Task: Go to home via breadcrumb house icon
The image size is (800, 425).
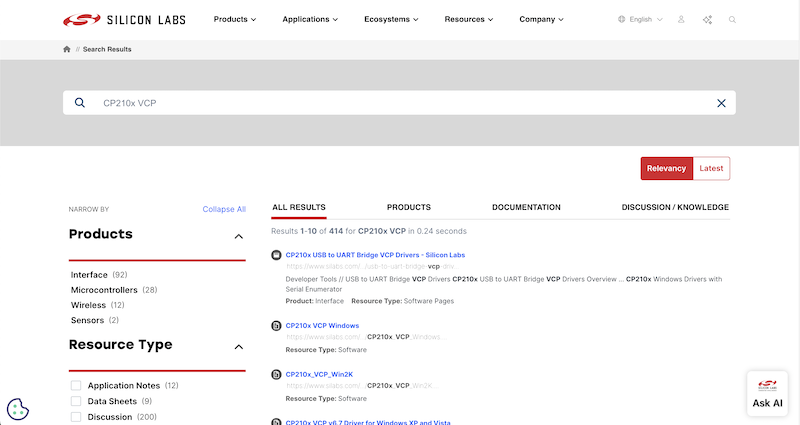Action: coord(67,49)
